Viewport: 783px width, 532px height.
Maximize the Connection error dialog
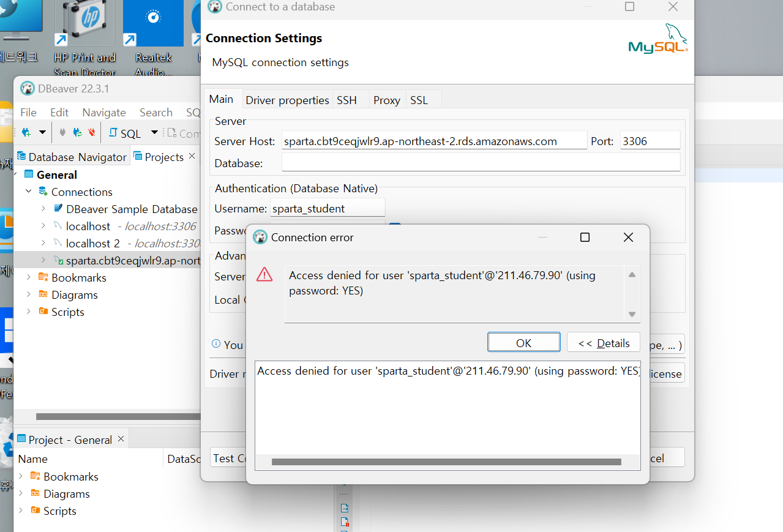click(x=585, y=237)
